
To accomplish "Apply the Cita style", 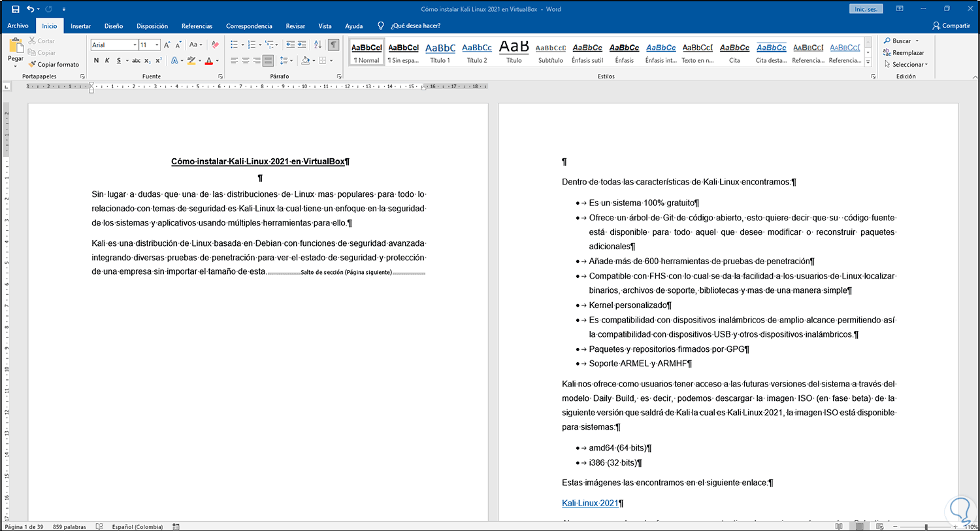I will coord(734,52).
